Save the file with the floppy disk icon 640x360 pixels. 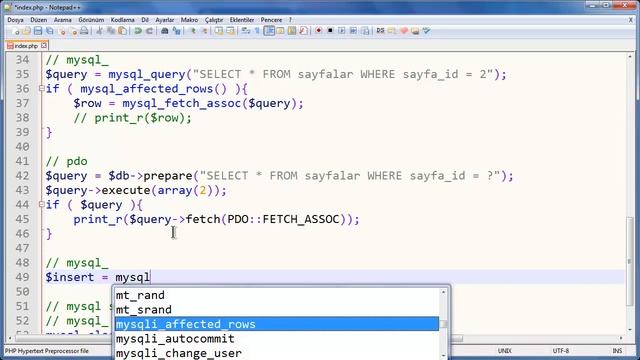(x=38, y=31)
